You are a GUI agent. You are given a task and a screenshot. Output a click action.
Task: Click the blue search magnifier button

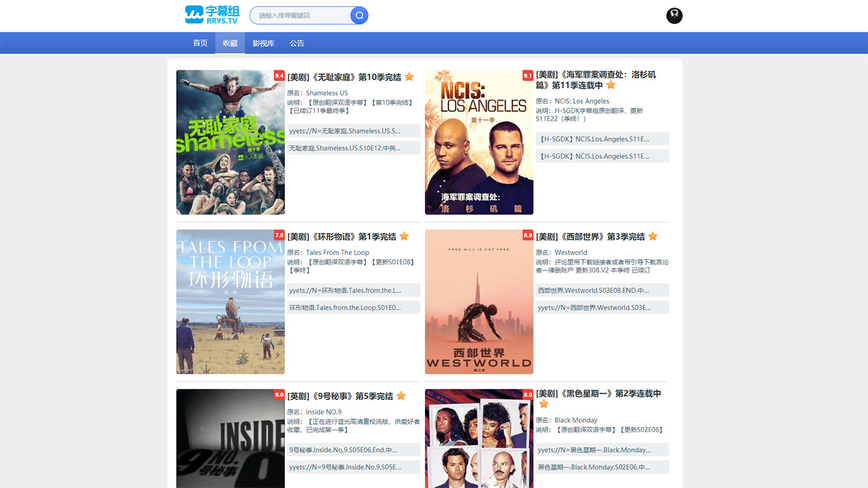359,16
